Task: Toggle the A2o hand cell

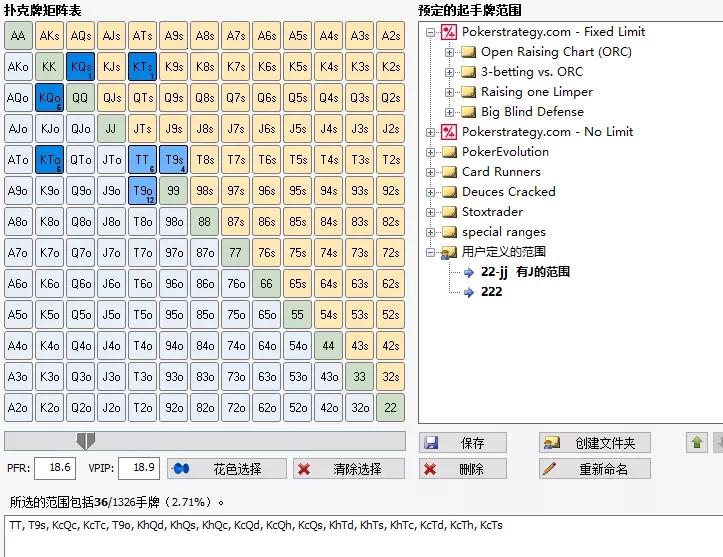Action: point(18,408)
